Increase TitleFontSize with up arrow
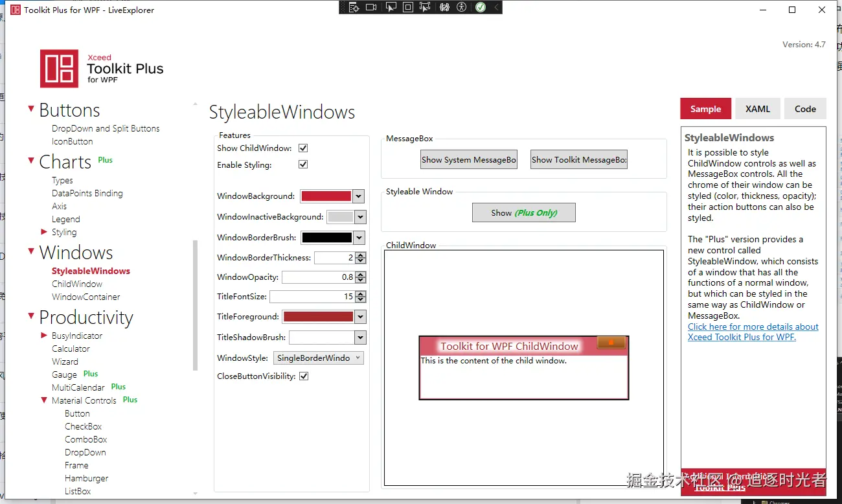Screen dimensions: 842x504 [361, 294]
